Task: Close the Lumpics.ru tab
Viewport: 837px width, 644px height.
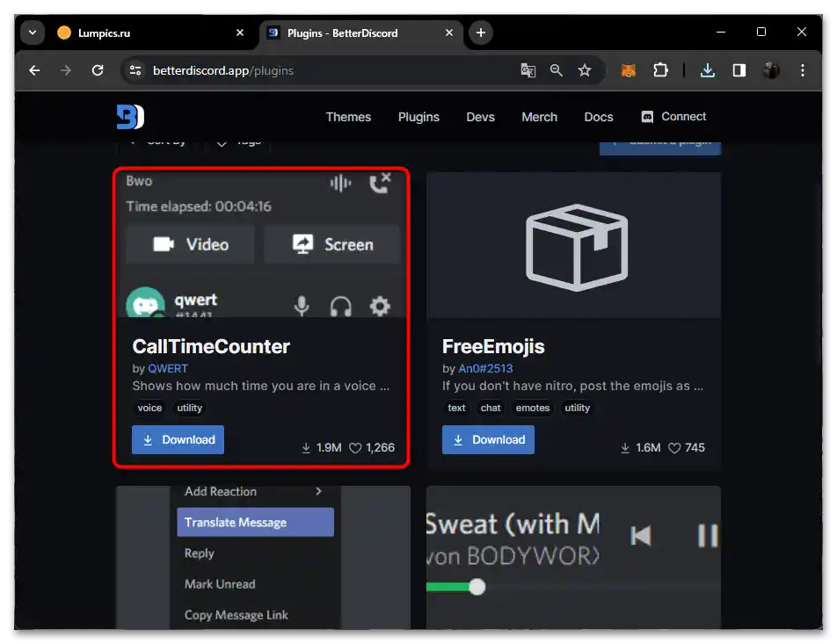Action: pos(240,33)
